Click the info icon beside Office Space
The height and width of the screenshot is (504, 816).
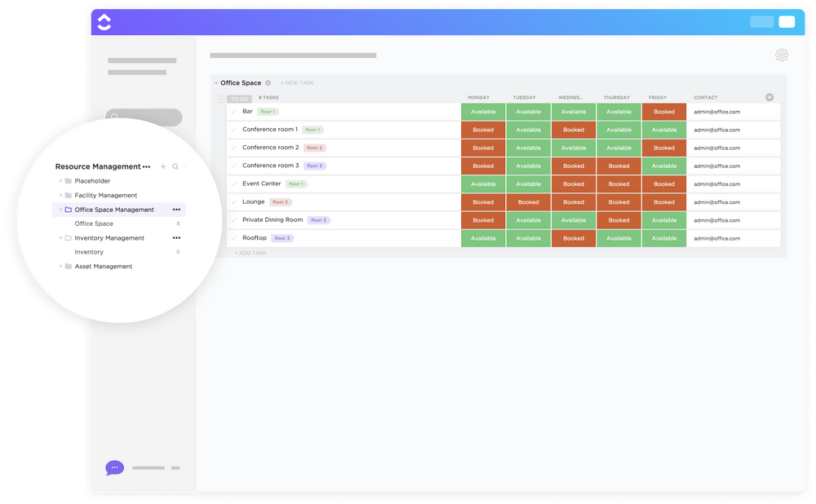268,82
